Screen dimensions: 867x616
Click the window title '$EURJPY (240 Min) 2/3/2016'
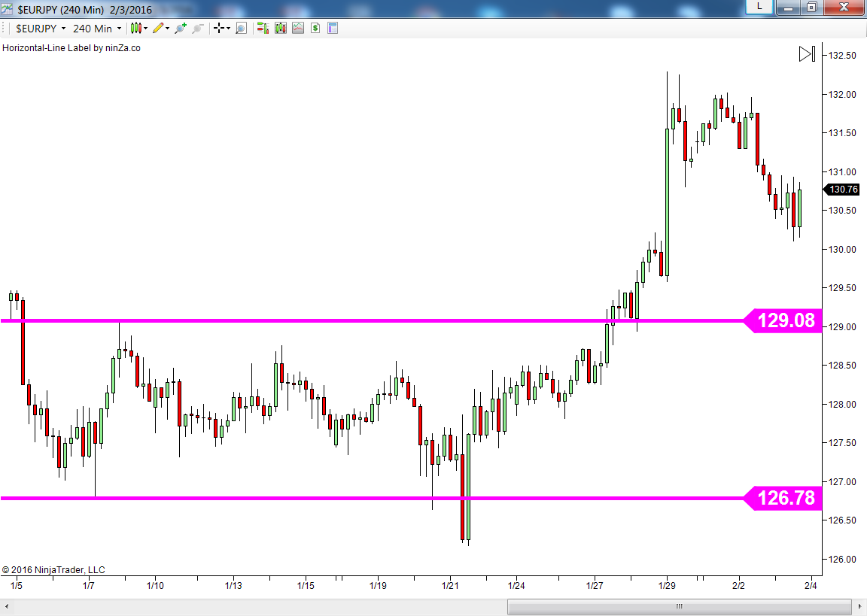tap(84, 9)
